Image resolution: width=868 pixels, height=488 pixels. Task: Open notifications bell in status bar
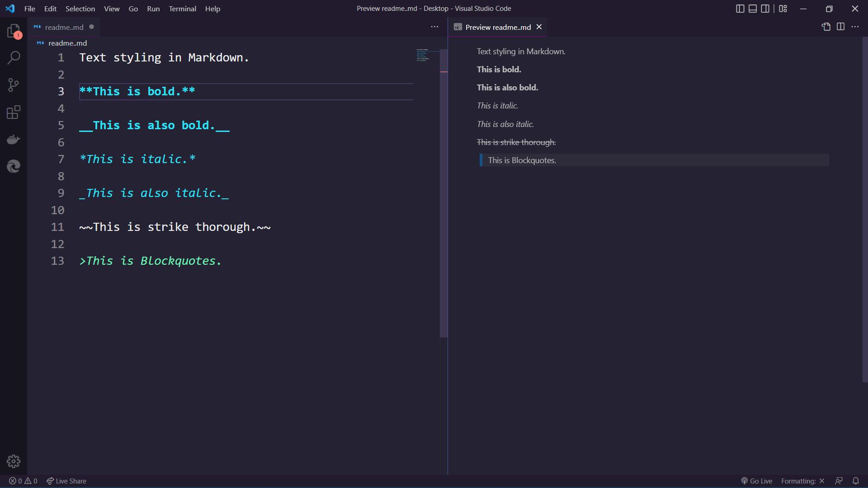click(856, 481)
